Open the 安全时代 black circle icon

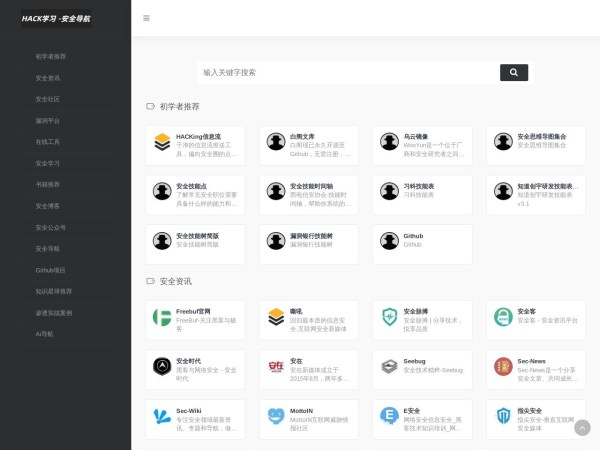pos(162,366)
